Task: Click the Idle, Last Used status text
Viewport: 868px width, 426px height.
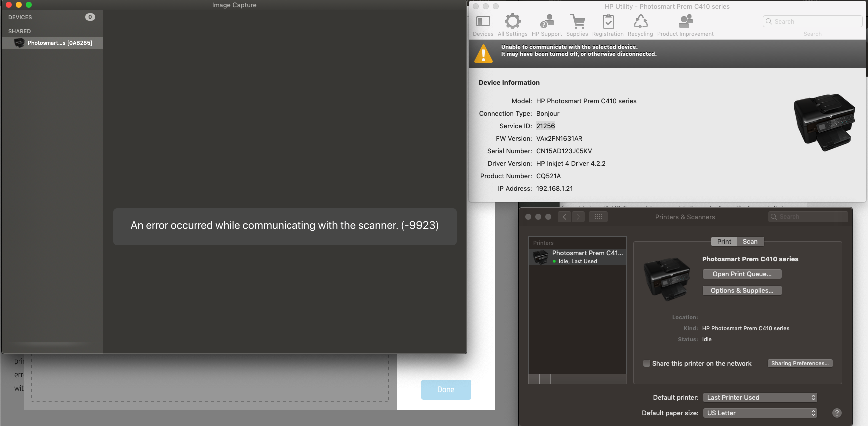Action: pyautogui.click(x=578, y=261)
